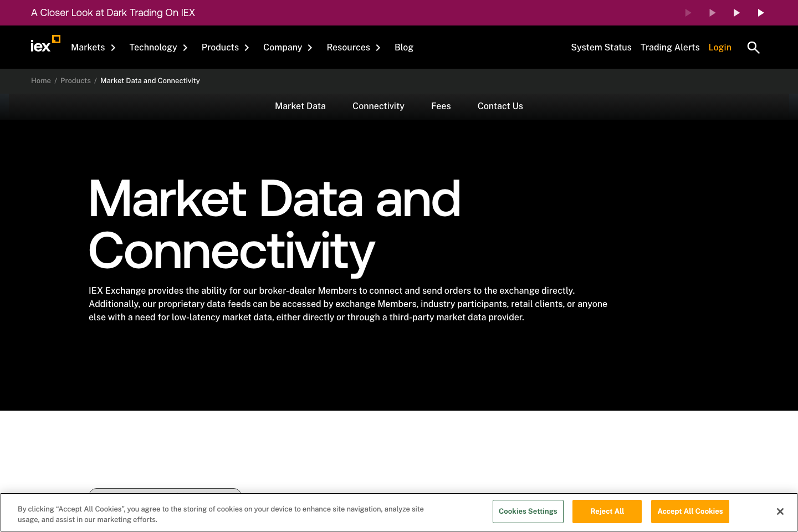The height and width of the screenshot is (532, 798).
Task: Dismiss the cookie notice with the X icon
Action: coord(780,511)
